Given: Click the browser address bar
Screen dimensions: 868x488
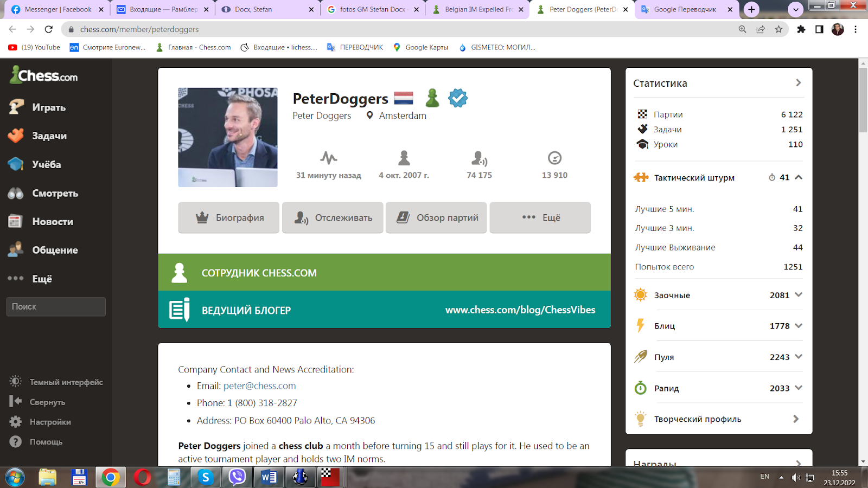Looking at the screenshot, I should point(401,29).
